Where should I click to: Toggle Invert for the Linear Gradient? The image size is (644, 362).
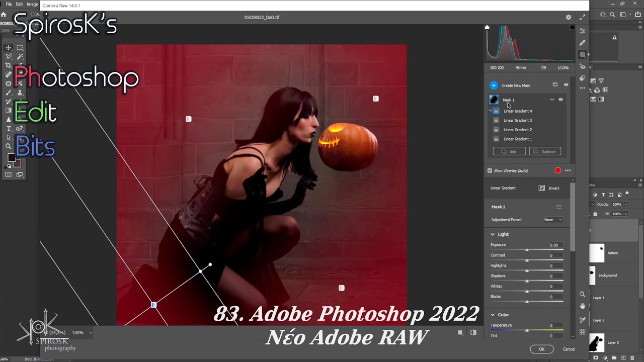(549, 188)
